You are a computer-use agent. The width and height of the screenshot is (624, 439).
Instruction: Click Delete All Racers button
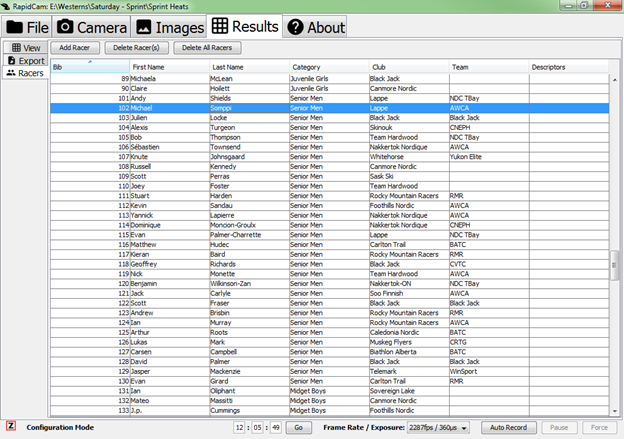(x=207, y=47)
